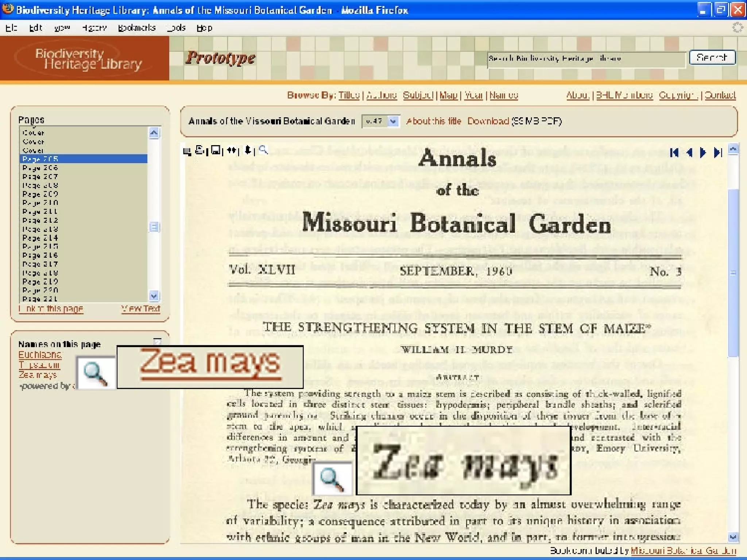Open the History menu
Screen dimensions: 747x560
(94, 28)
